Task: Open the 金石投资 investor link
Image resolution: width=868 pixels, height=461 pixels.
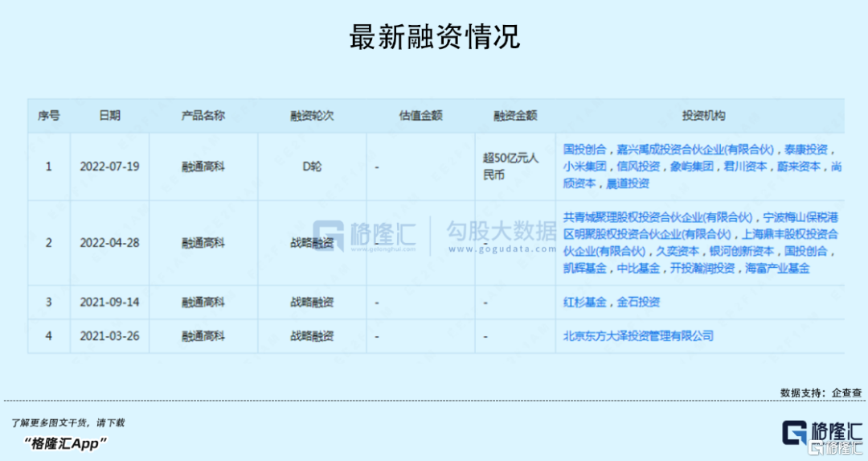Action: pos(638,302)
